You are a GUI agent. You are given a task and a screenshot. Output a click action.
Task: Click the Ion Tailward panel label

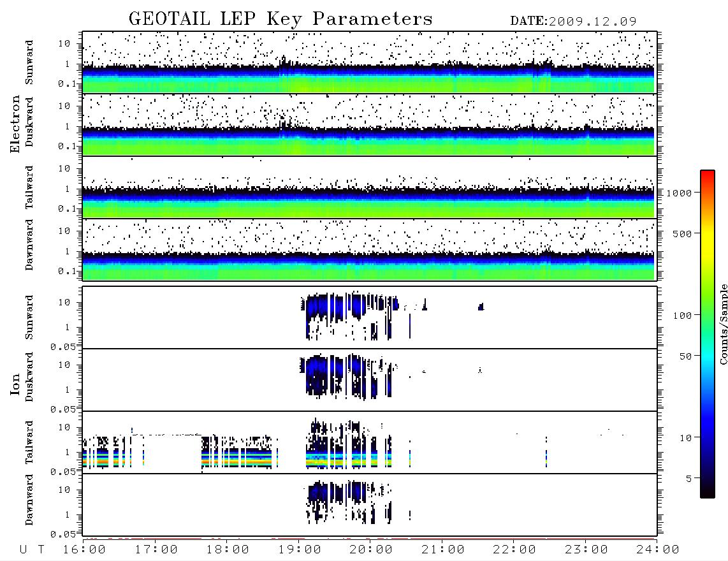(x=29, y=442)
